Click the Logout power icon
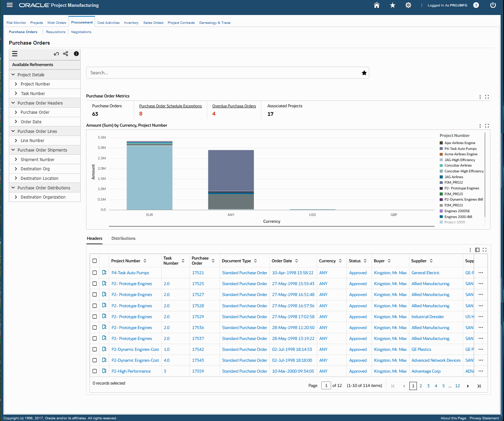504x421 pixels. [493, 5]
